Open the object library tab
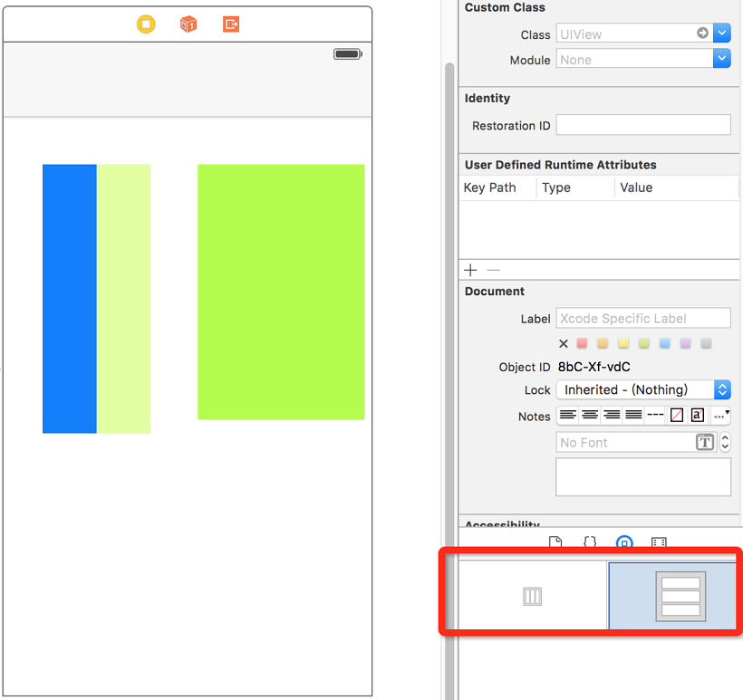Screen dimensions: 743x700 (624, 543)
